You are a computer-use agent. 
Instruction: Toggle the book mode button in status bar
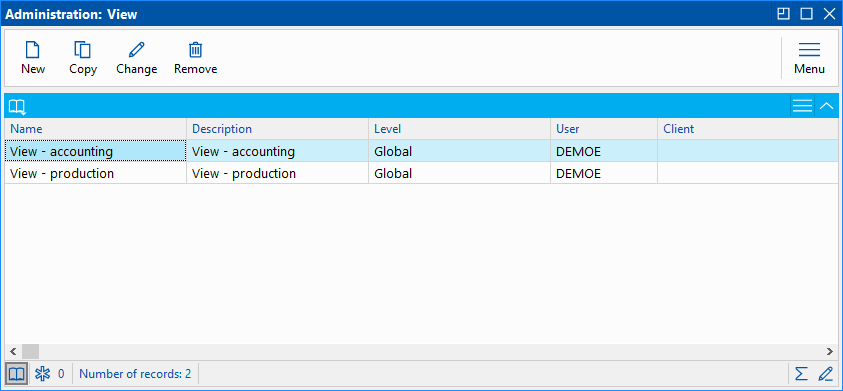[x=17, y=374]
